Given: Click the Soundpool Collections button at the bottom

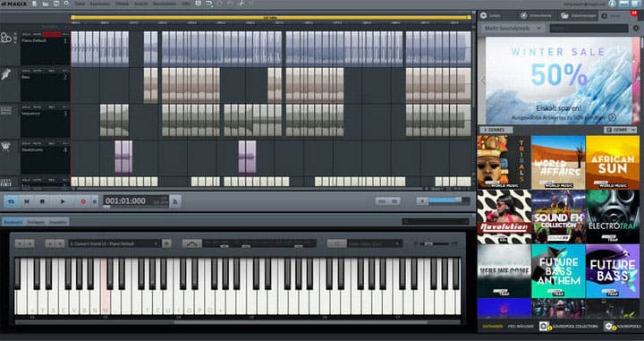Looking at the screenshot, I should pos(569,326).
